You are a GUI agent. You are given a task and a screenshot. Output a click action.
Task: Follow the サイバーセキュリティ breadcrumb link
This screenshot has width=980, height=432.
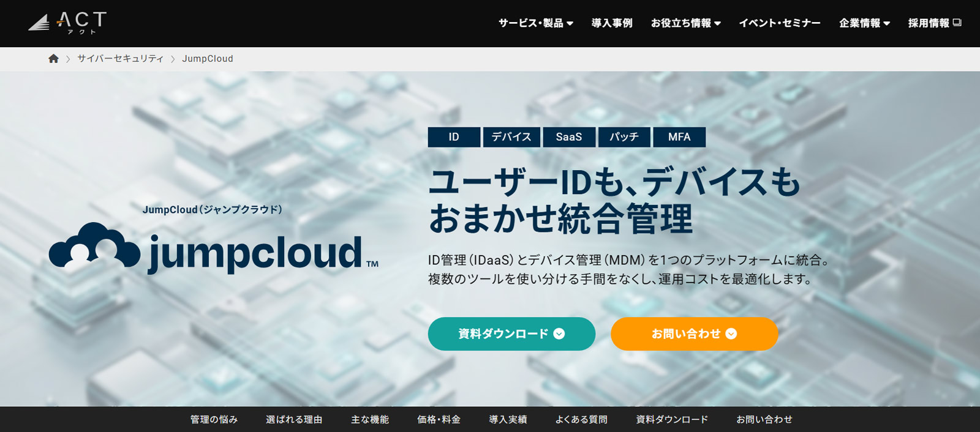click(121, 59)
